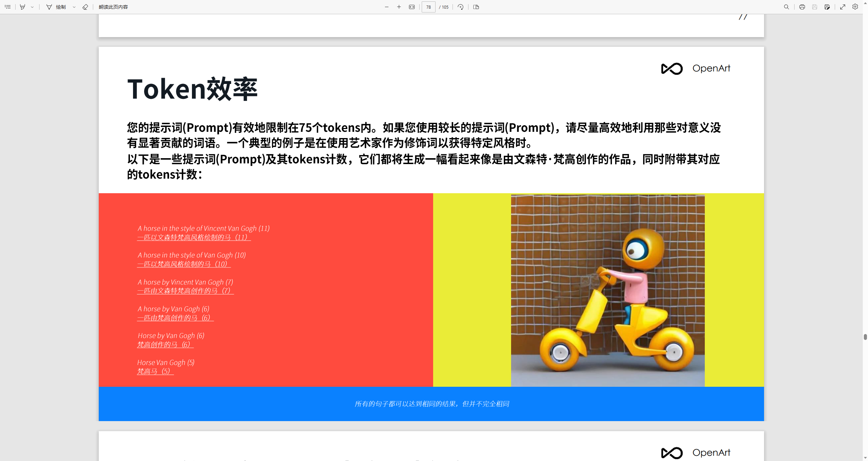Zoom in with the plus icon
This screenshot has height=461, width=868.
coord(399,7)
